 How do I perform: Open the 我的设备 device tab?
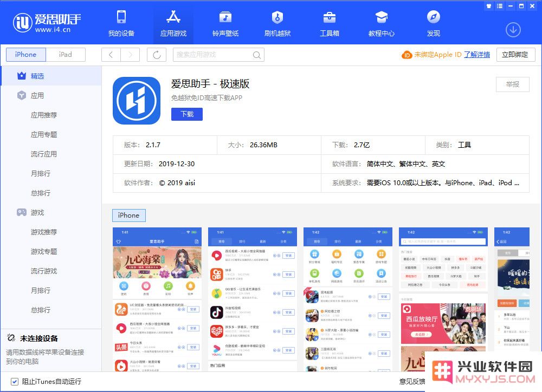[121, 23]
